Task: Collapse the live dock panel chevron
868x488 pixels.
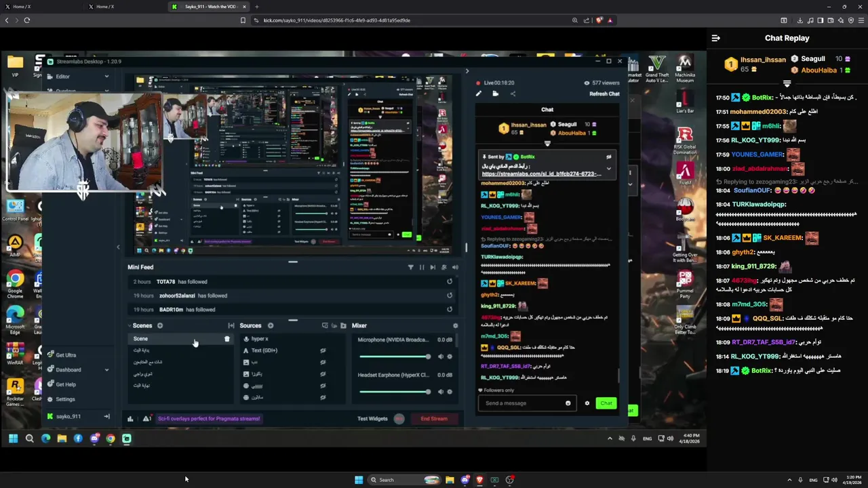Action: tap(467, 71)
